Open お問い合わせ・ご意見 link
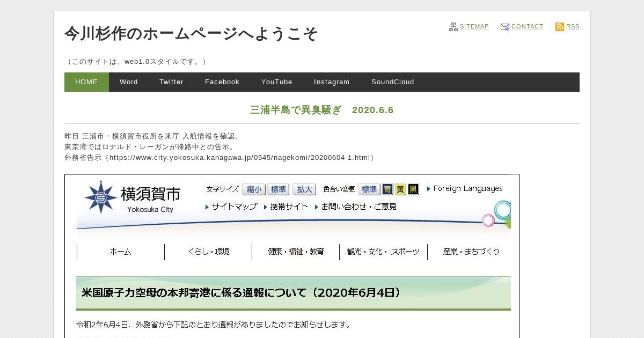This screenshot has height=338, width=644. click(359, 207)
